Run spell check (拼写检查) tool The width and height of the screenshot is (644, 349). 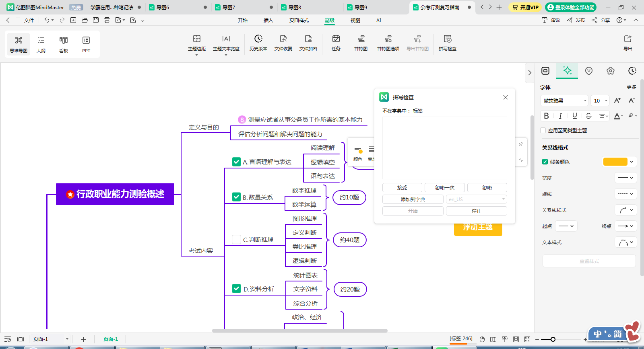tap(448, 43)
